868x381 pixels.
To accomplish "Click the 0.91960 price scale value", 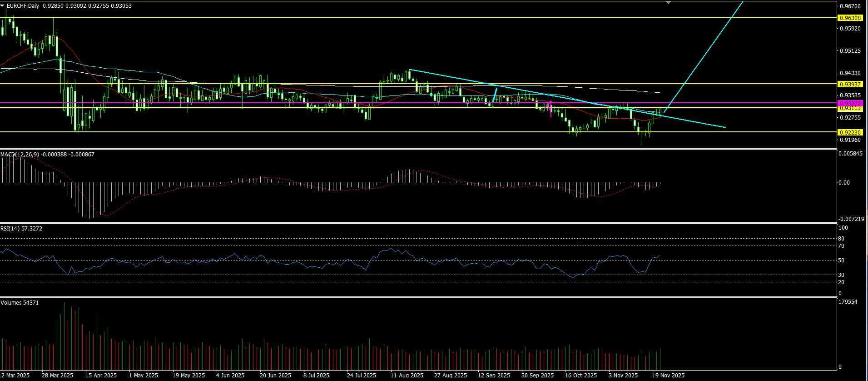I will [x=850, y=140].
